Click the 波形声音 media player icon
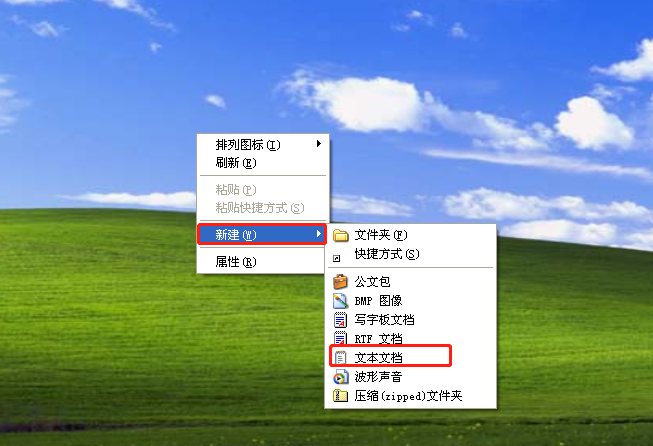 [340, 377]
